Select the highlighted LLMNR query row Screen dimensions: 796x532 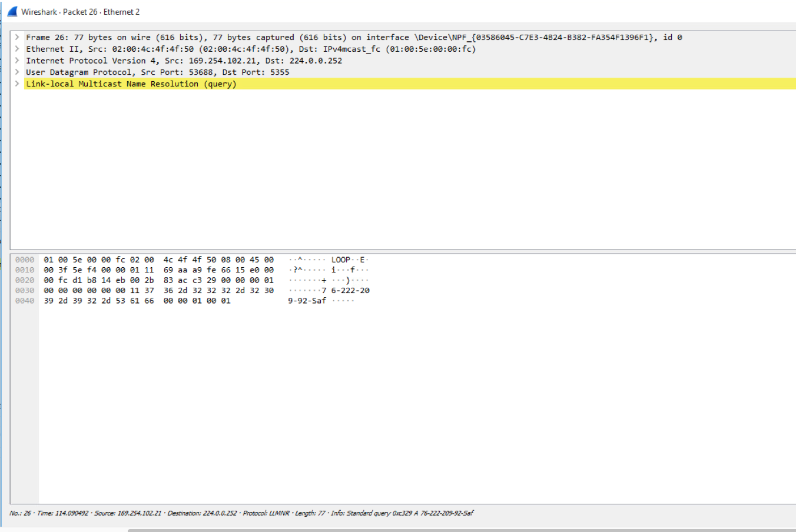click(131, 84)
